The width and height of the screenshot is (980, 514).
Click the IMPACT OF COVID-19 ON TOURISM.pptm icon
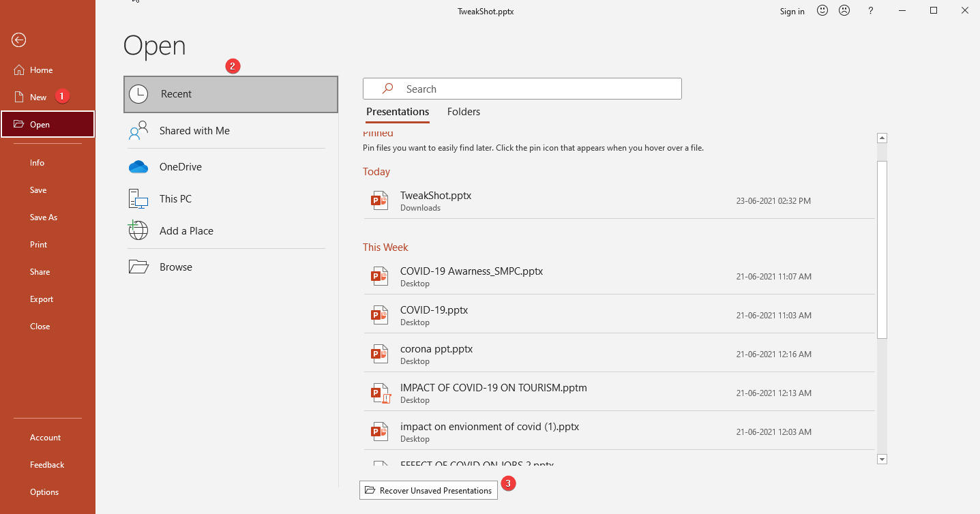380,393
